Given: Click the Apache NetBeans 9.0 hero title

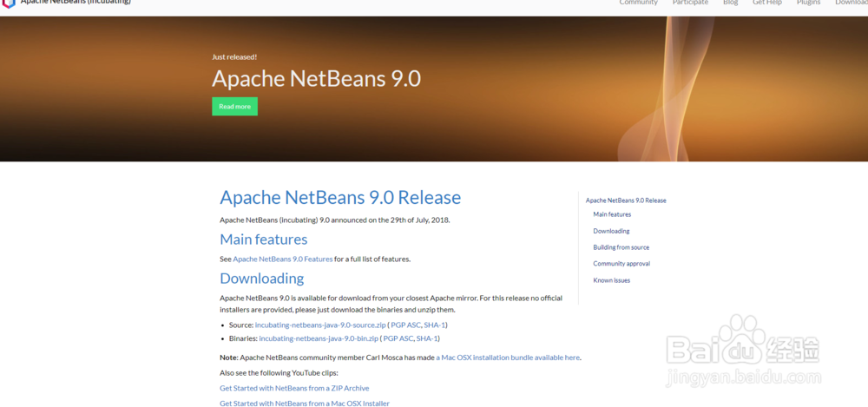Looking at the screenshot, I should tap(316, 79).
